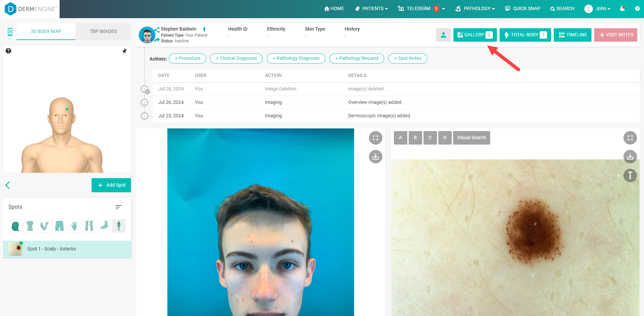This screenshot has width=644, height=316.
Task: Click the DermEngine logo
Action: tap(30, 9)
